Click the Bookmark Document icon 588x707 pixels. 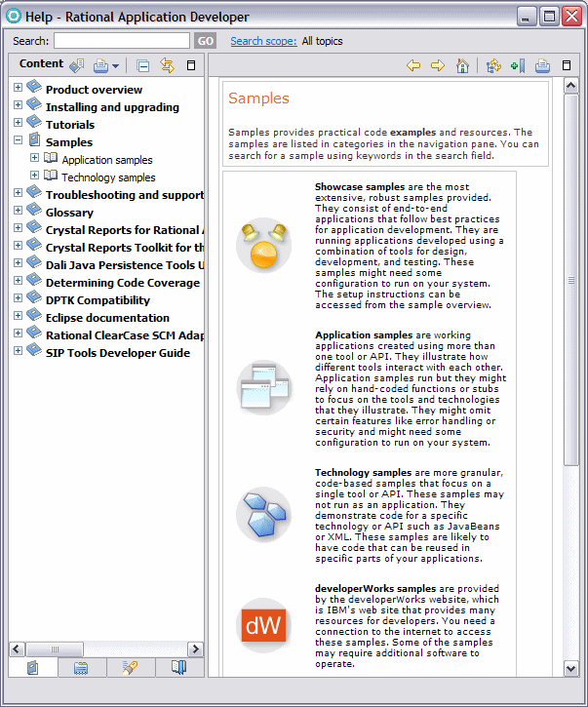pyautogui.click(x=518, y=66)
